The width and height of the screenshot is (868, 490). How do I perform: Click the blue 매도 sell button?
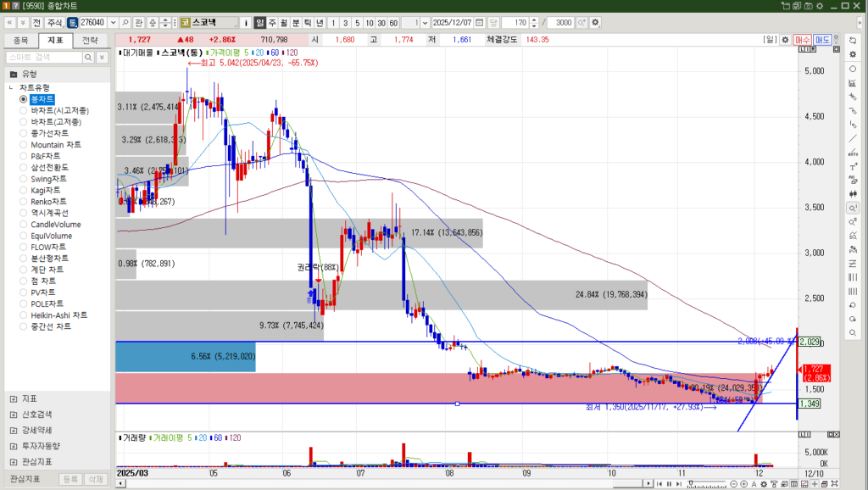click(822, 40)
